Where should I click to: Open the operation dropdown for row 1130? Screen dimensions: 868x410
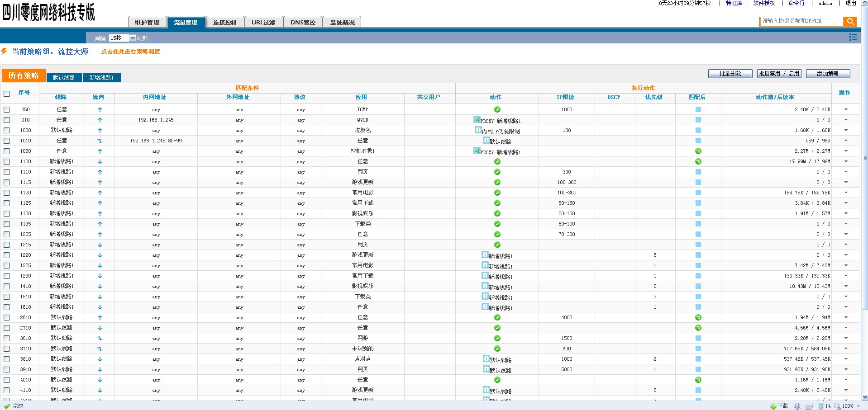[846, 213]
